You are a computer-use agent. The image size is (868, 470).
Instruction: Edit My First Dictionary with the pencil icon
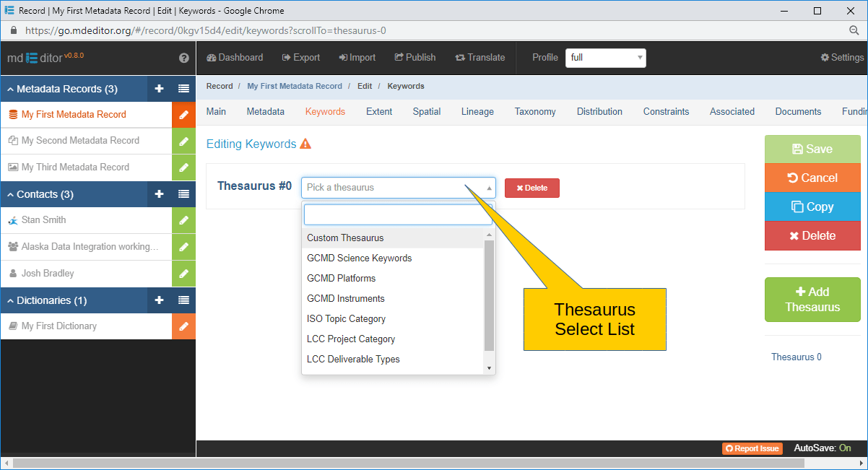tap(183, 326)
